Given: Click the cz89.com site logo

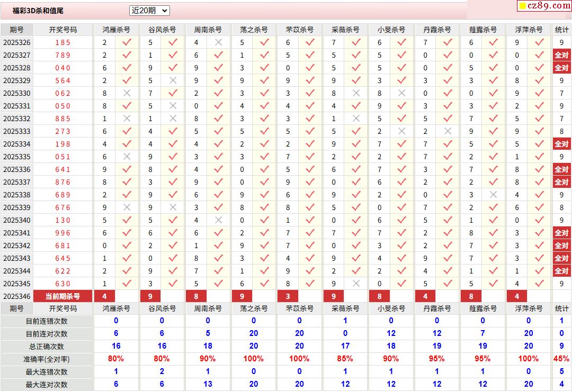Looking at the screenshot, I should (x=544, y=6).
